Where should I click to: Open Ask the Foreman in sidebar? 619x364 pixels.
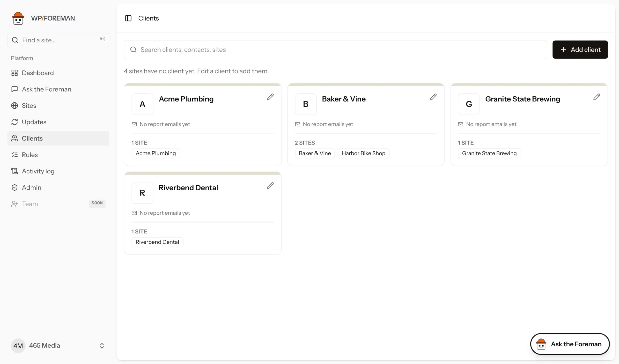[x=58, y=89]
